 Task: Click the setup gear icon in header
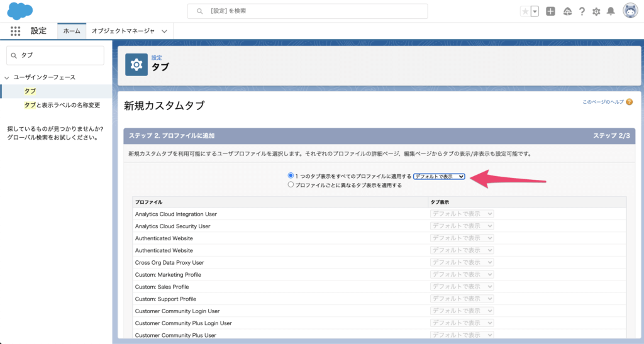pos(596,11)
